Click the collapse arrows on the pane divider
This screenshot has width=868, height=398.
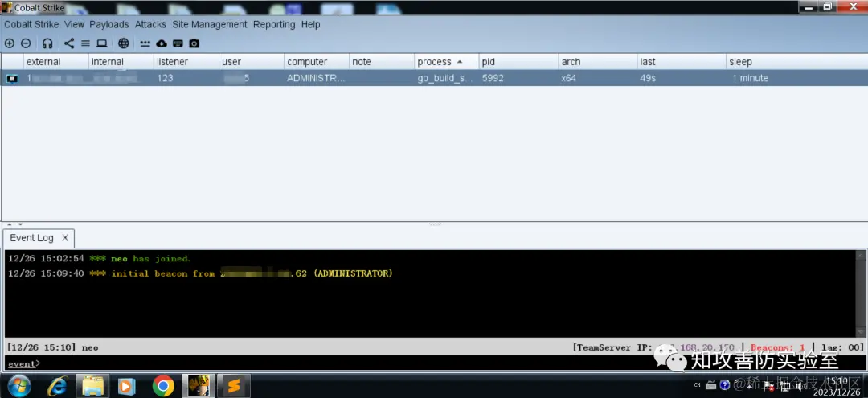pos(14,225)
